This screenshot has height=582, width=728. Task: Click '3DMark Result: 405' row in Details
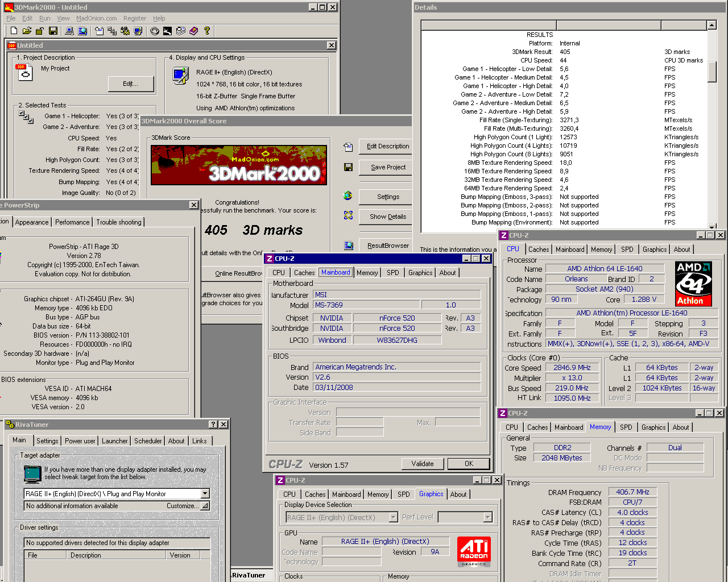click(x=563, y=52)
